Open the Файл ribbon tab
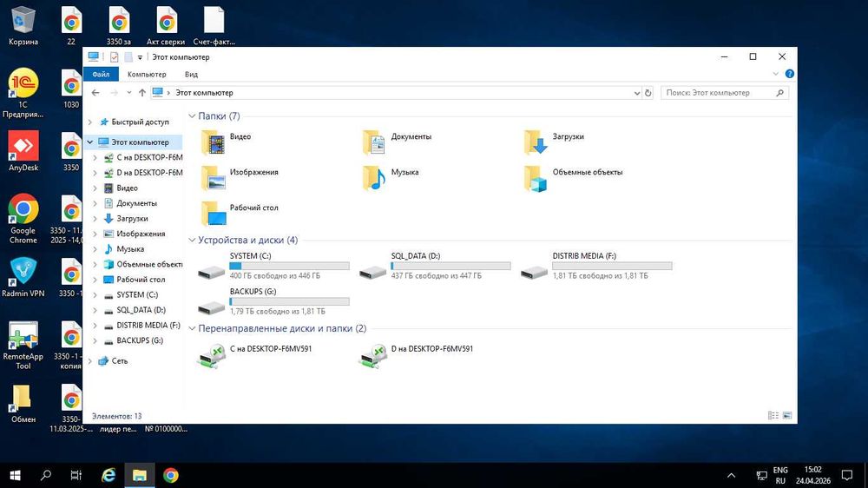The height and width of the screenshot is (488, 868). (101, 74)
